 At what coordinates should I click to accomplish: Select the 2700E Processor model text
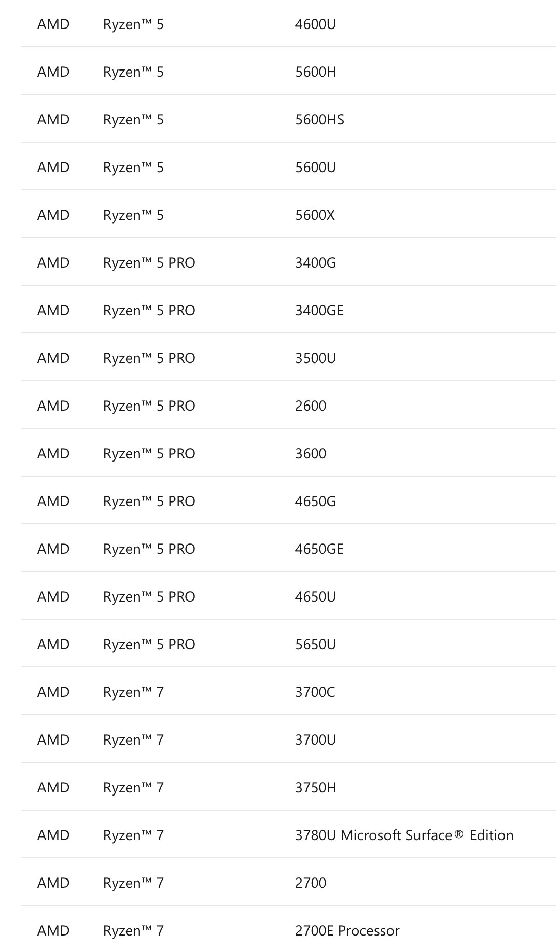click(x=347, y=931)
